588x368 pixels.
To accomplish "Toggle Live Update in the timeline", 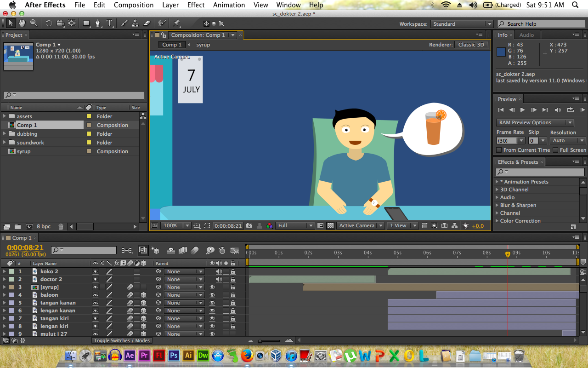I will (143, 250).
